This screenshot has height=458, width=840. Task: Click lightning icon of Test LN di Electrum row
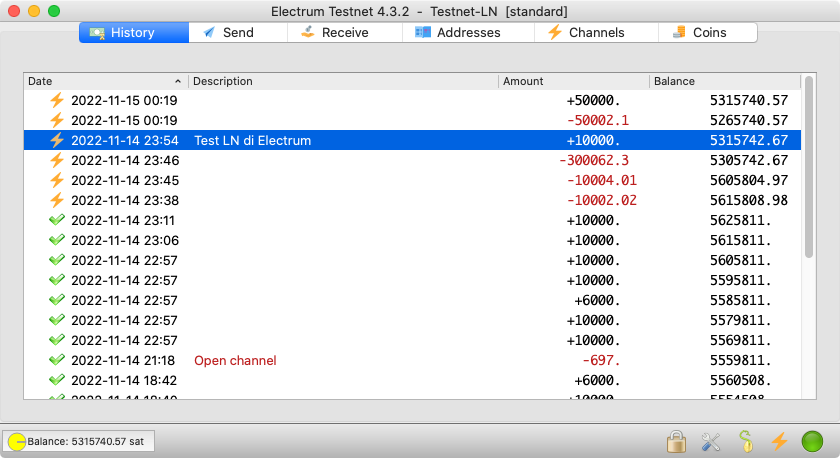[57, 140]
